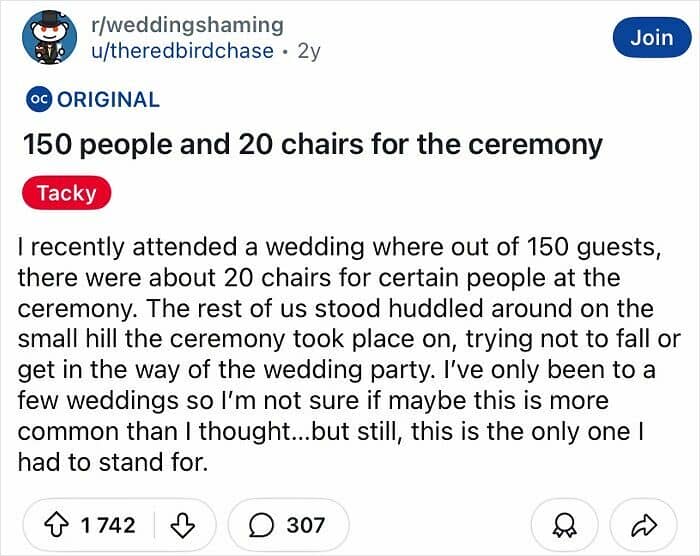Join the weddingshaming community
Screen dimensions: 700x556
coord(652,37)
